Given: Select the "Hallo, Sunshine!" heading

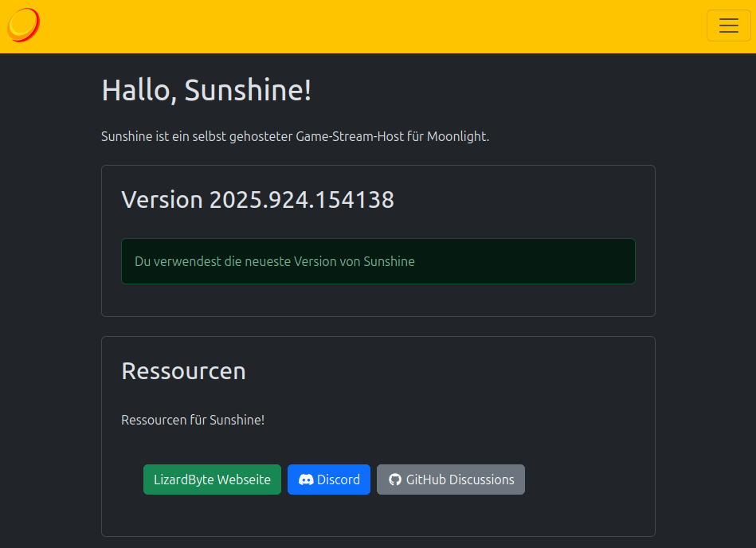Looking at the screenshot, I should [206, 91].
